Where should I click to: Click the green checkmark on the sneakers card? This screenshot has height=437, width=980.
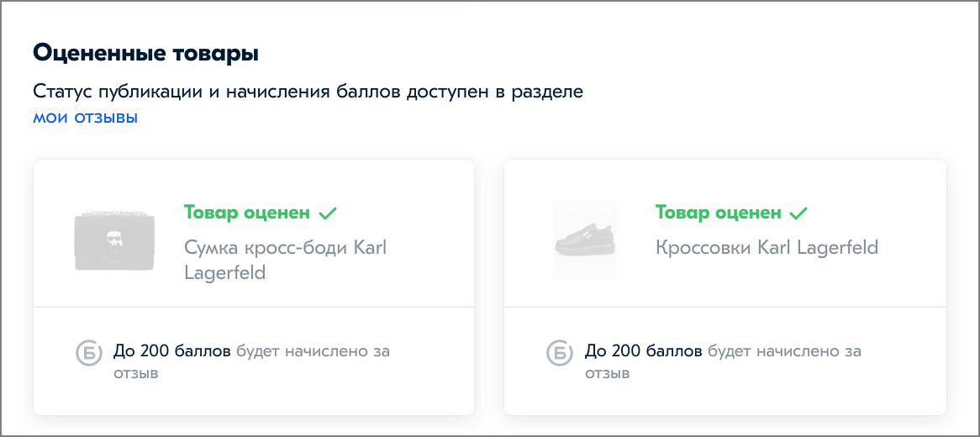click(798, 213)
